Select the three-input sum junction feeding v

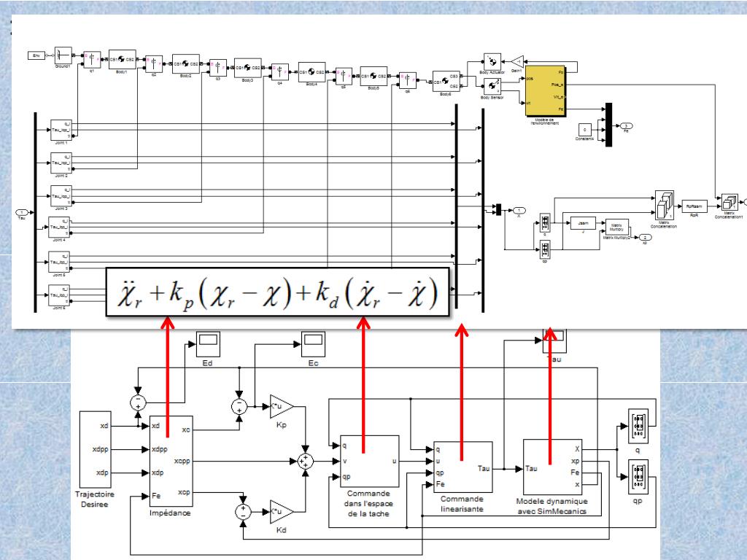pyautogui.click(x=306, y=461)
